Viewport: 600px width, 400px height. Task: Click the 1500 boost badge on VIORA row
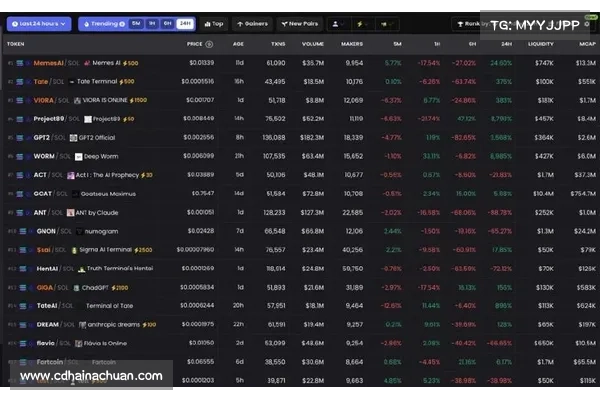(138, 100)
